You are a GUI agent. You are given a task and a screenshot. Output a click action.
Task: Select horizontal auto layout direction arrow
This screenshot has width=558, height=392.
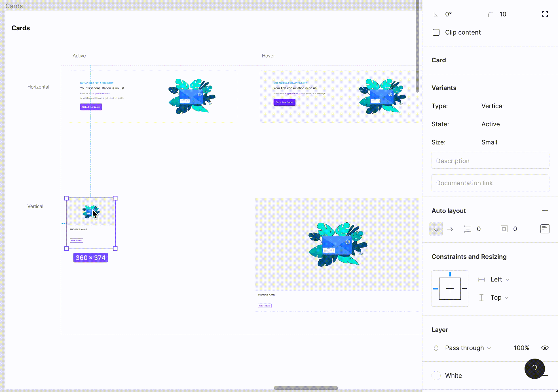(x=450, y=229)
